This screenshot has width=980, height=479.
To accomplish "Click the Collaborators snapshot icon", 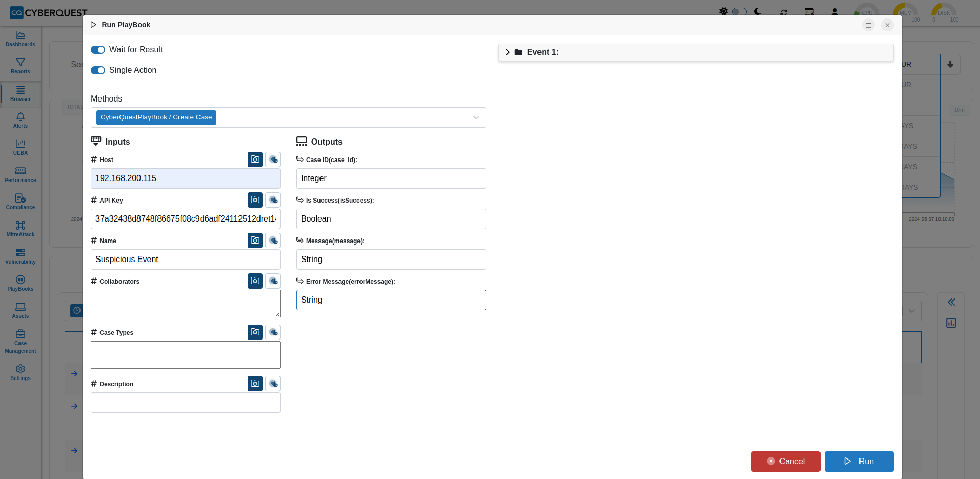I will point(255,281).
